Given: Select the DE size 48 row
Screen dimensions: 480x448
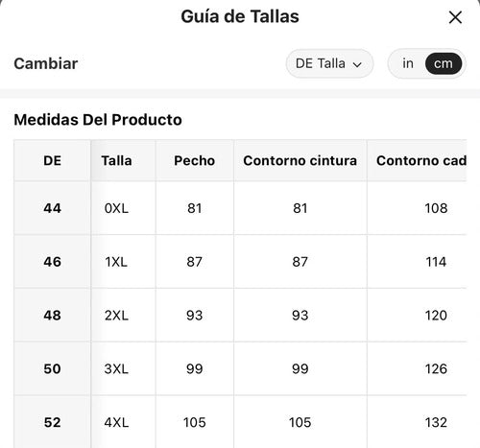Looking at the screenshot, I should click(240, 316).
